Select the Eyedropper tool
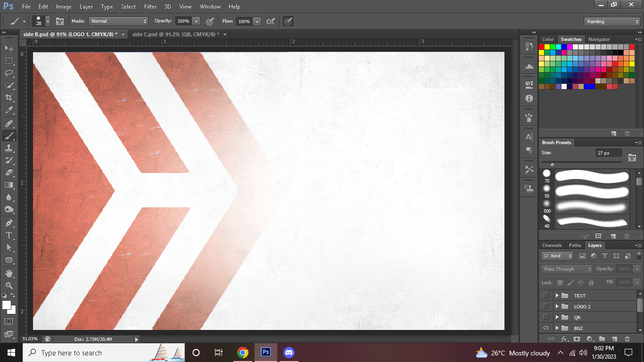 tap(9, 110)
